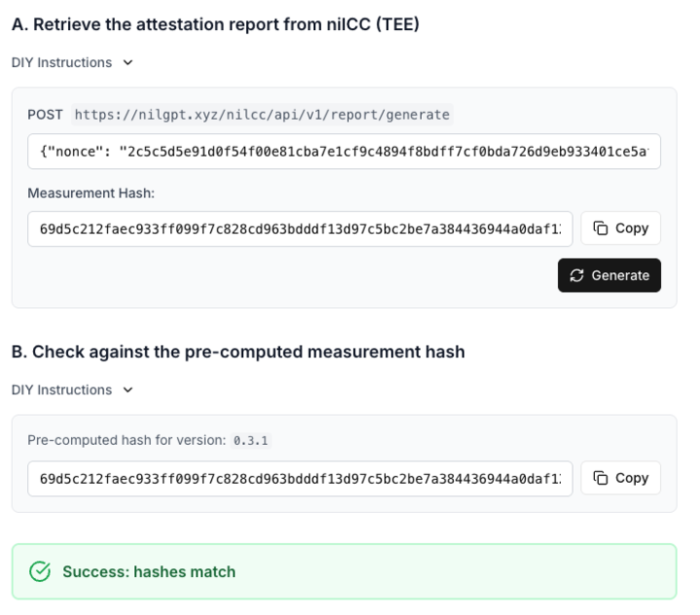Click the green success checkmark icon
This screenshot has width=700, height=615.
40,571
